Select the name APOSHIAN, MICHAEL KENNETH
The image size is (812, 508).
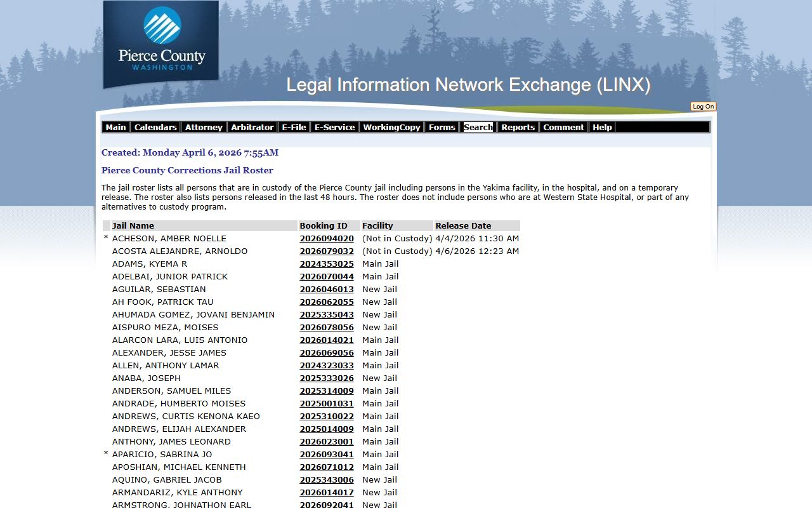point(179,467)
